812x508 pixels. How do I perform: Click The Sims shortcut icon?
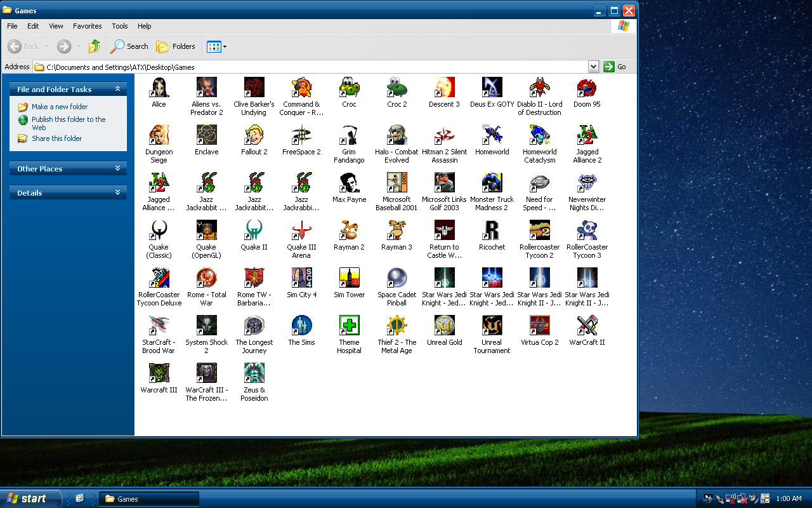coord(301,325)
